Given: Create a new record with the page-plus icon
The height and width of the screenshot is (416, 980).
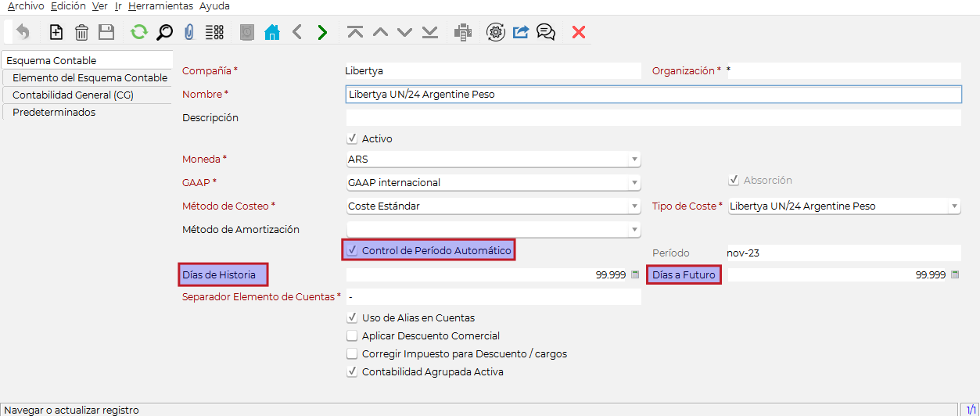Looking at the screenshot, I should (x=56, y=32).
